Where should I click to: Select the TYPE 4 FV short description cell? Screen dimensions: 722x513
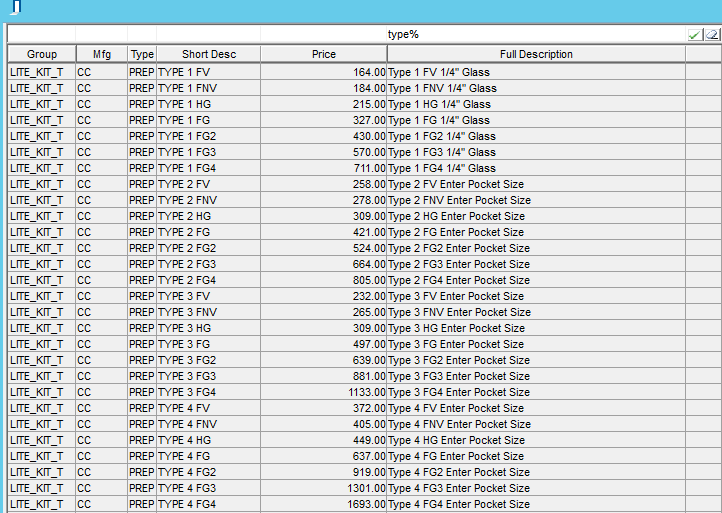click(209, 408)
